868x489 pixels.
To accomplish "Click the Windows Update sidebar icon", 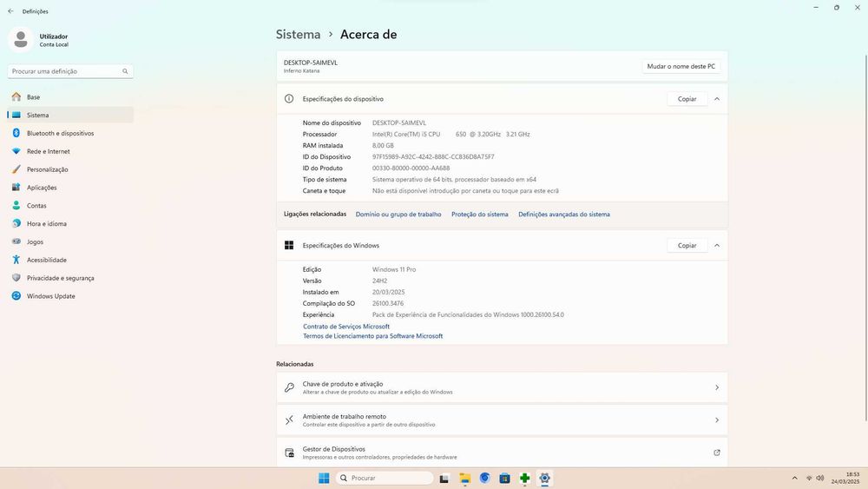I will 16,295.
